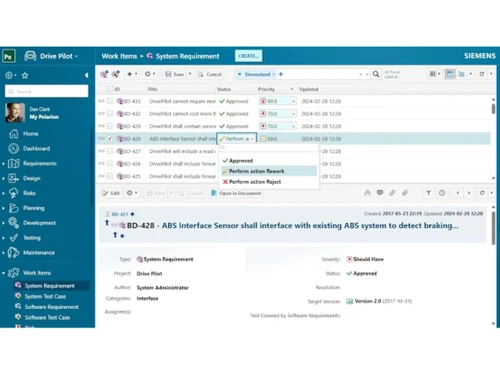The height and width of the screenshot is (375, 500).
Task: Click Open in Document button
Action: [x=236, y=193]
